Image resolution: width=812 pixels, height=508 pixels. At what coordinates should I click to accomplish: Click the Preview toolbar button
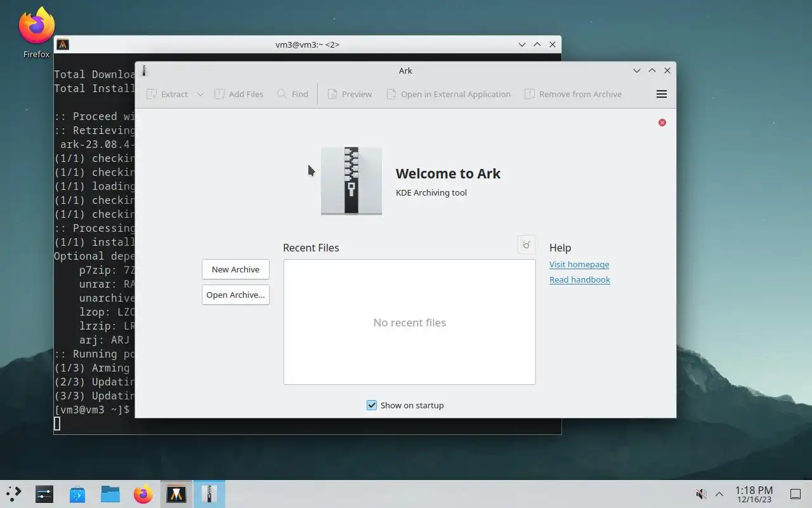click(350, 94)
